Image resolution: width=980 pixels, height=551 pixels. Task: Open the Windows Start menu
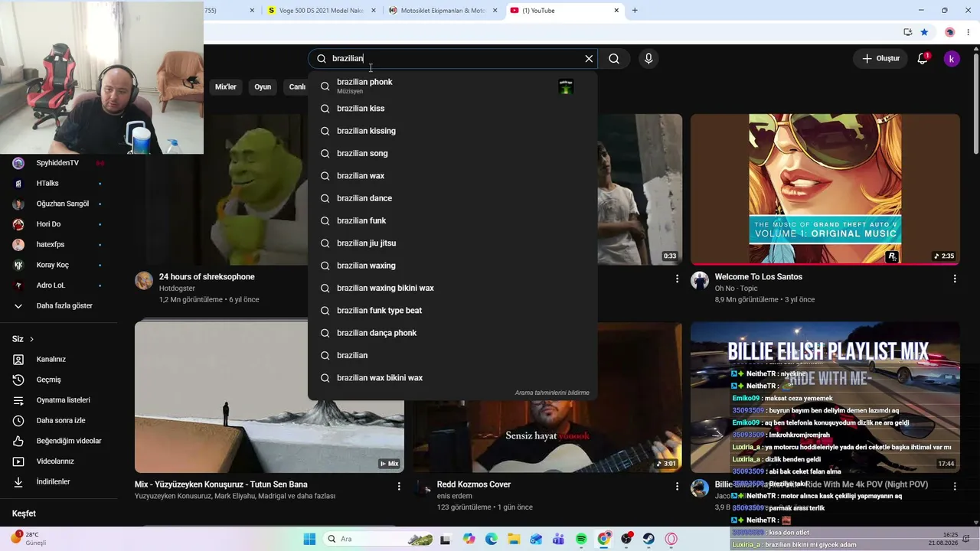pyautogui.click(x=309, y=539)
